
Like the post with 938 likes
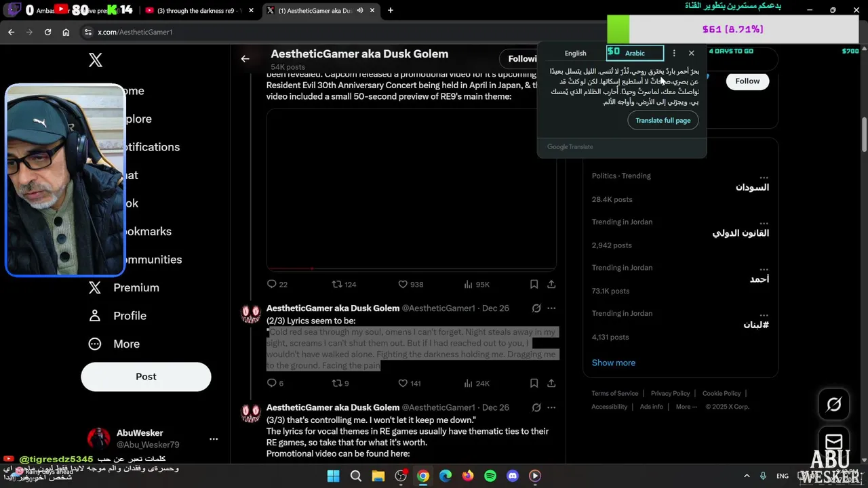410,284
